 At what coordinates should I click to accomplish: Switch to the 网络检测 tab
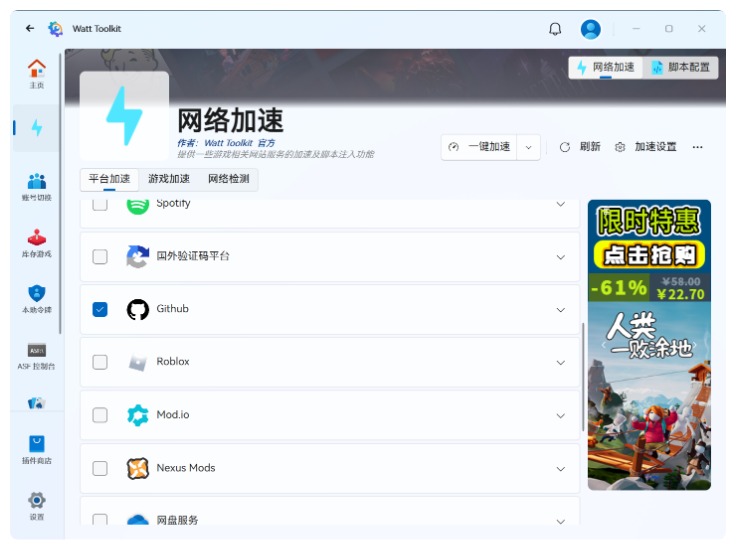[x=228, y=179]
